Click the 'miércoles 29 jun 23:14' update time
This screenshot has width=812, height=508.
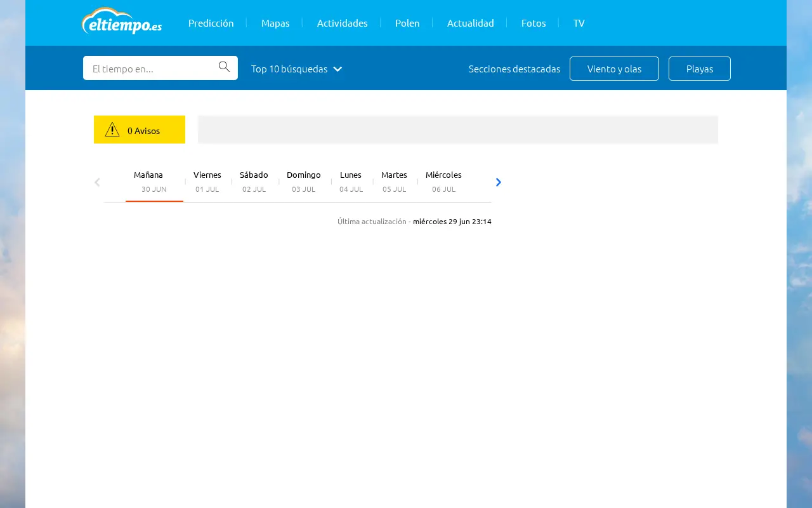[x=452, y=222]
